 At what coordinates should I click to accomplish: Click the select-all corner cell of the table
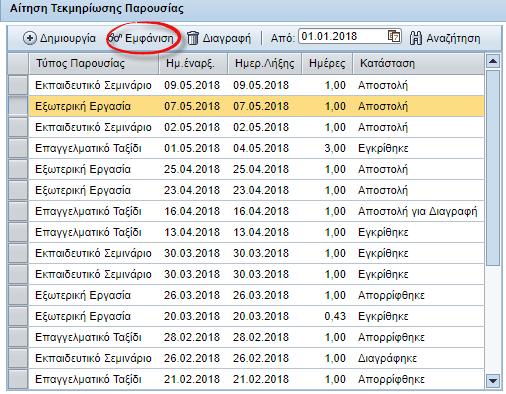[18, 63]
